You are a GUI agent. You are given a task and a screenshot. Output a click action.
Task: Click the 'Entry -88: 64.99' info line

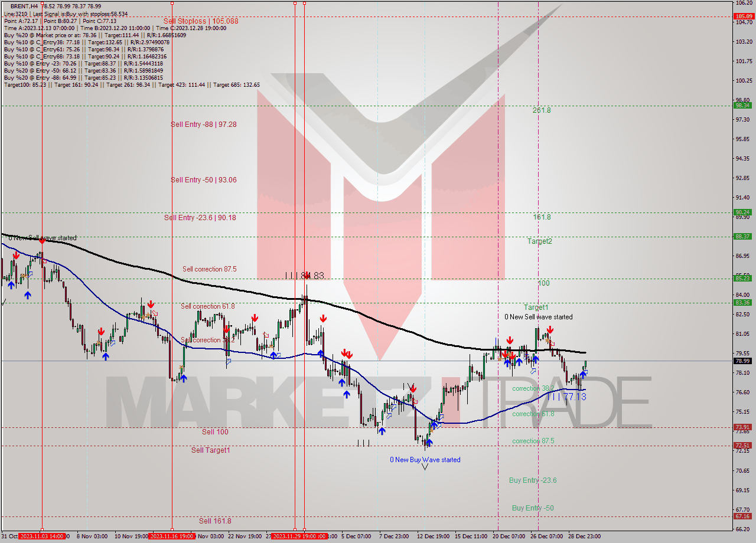coord(83,77)
